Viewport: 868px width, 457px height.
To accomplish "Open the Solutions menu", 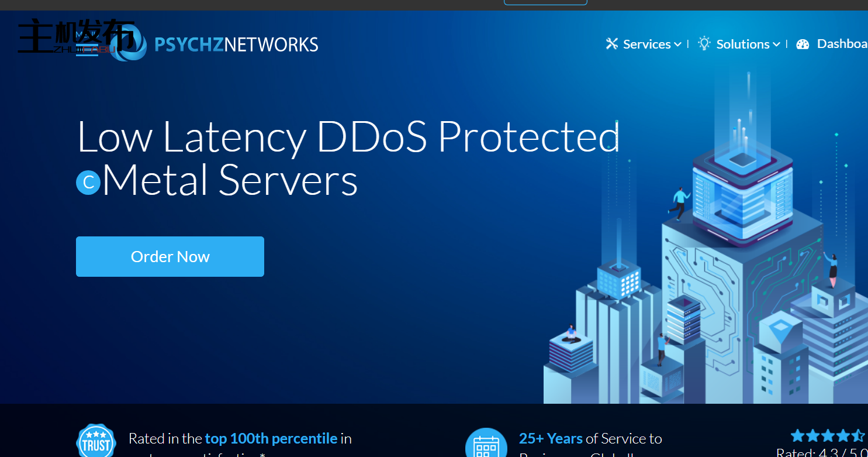I will click(742, 44).
